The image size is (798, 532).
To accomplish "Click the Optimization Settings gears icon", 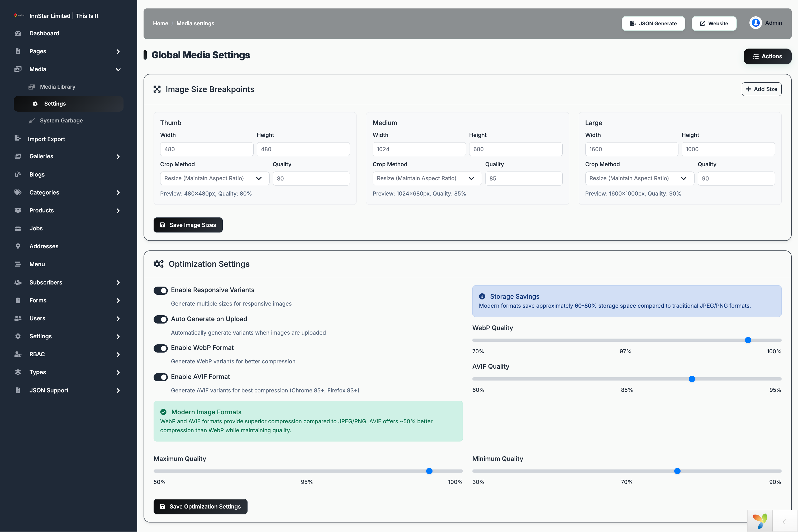I will coord(158,264).
